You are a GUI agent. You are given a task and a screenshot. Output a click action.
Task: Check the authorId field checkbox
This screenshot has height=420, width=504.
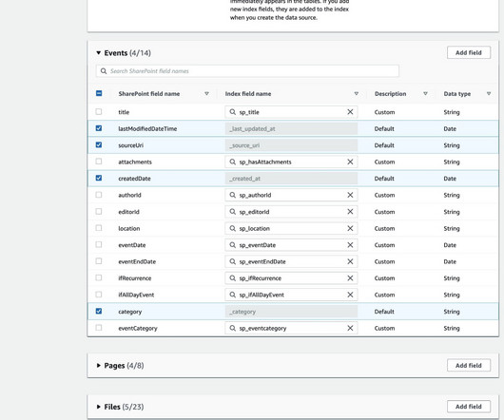tap(99, 195)
